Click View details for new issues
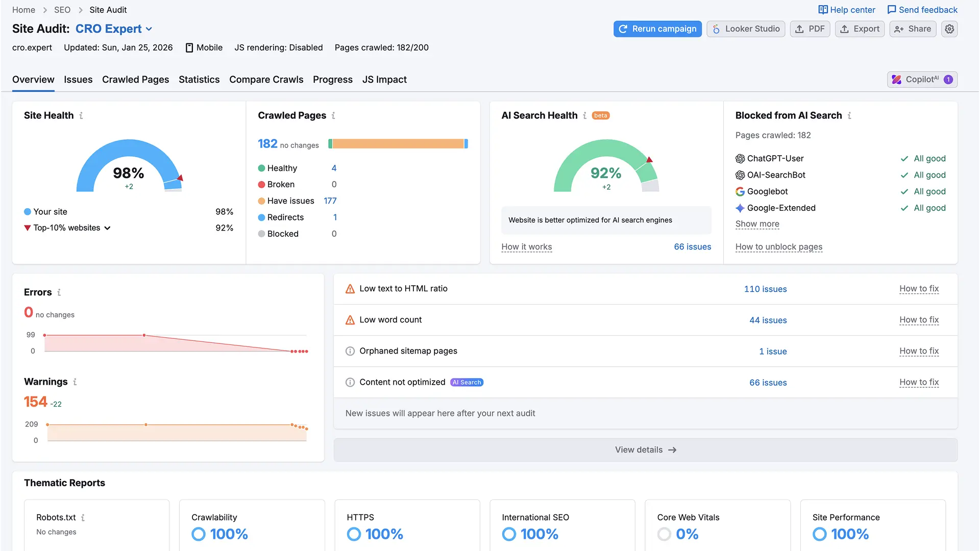 click(x=645, y=449)
